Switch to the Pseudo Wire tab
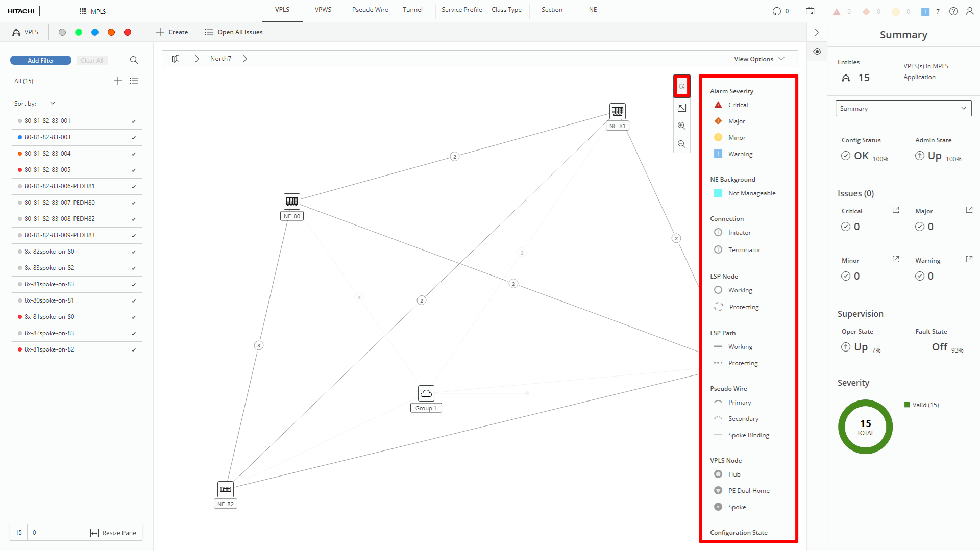Image resolution: width=980 pixels, height=551 pixels. tap(370, 10)
